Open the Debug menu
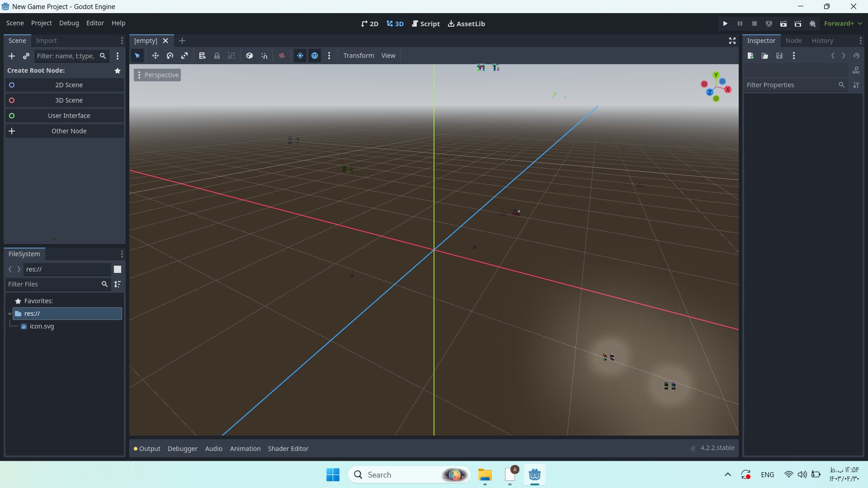The height and width of the screenshot is (488, 868). click(69, 23)
